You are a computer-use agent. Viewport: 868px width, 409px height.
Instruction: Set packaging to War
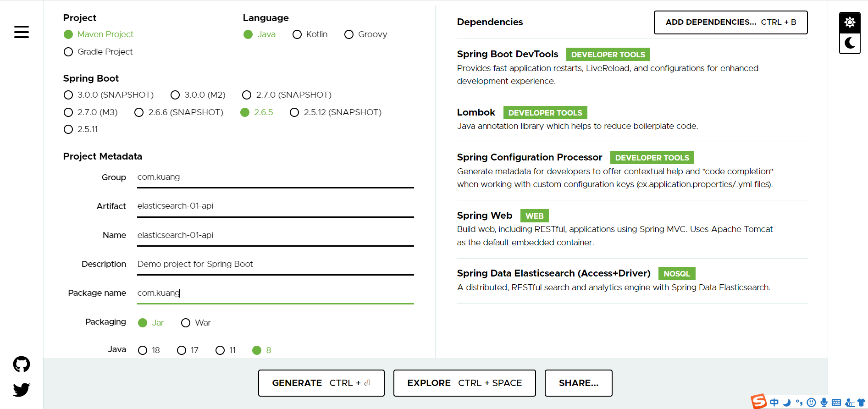196,323
